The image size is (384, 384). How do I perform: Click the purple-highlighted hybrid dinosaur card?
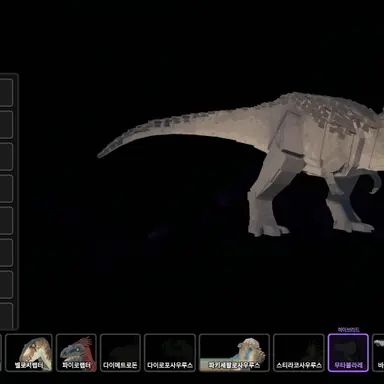point(348,353)
